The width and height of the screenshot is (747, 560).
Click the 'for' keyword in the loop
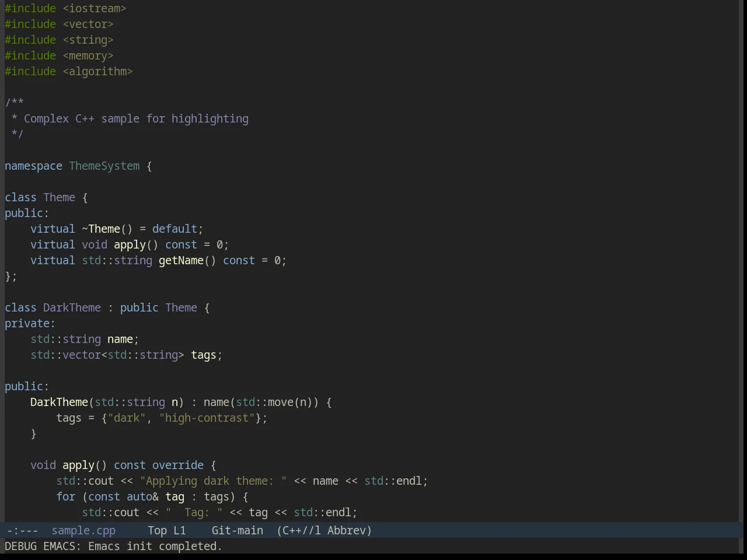(x=65, y=496)
